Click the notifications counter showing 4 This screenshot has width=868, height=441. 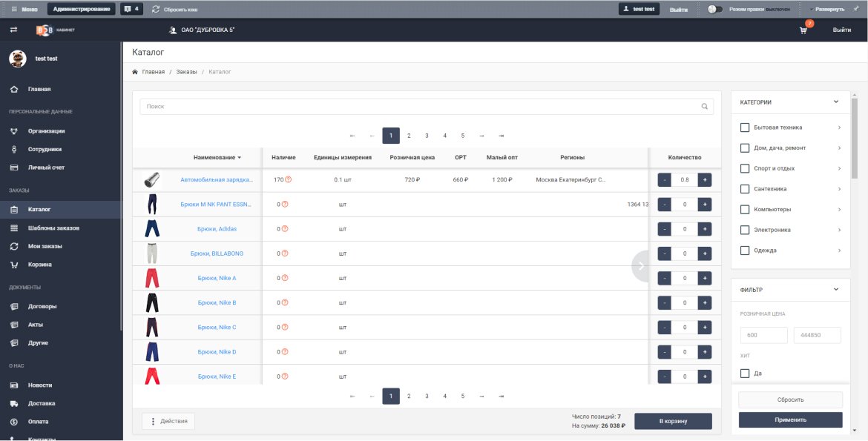pyautogui.click(x=131, y=9)
